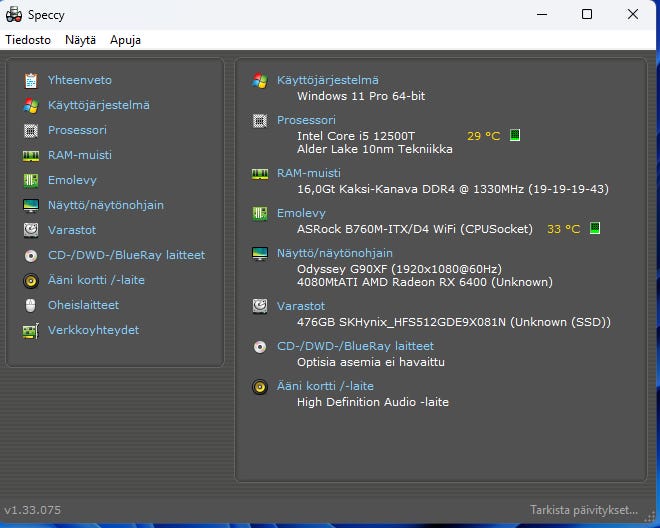This screenshot has height=528, width=660.
Task: Click the green CPU temperature indicator icon
Action: (515, 135)
